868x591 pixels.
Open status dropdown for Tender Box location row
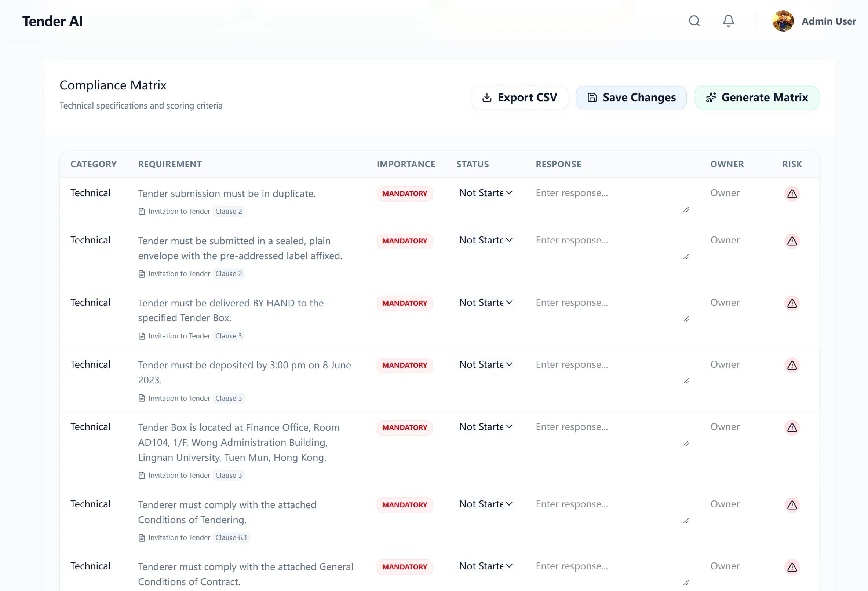[x=485, y=427]
